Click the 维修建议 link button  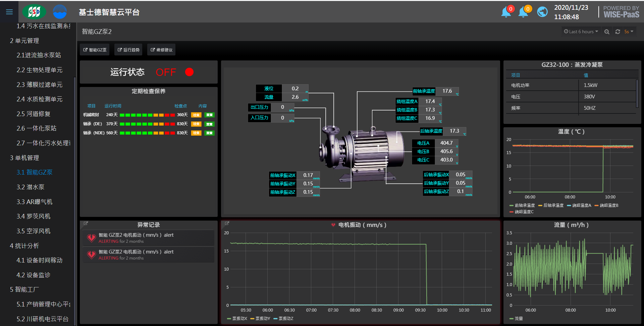pyautogui.click(x=161, y=50)
